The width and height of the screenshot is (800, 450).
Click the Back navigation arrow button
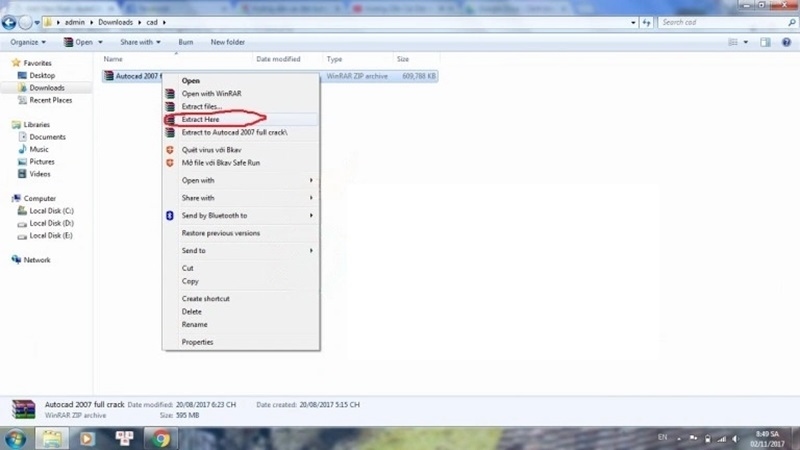pos(10,22)
